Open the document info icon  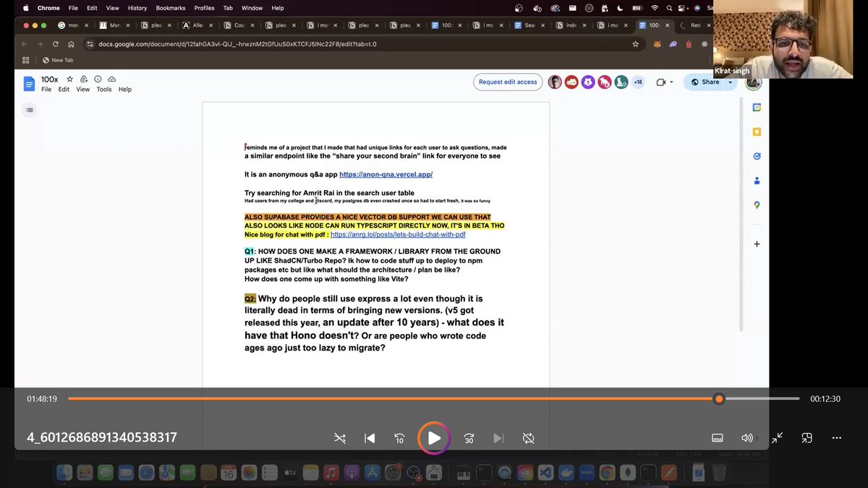[98, 79]
